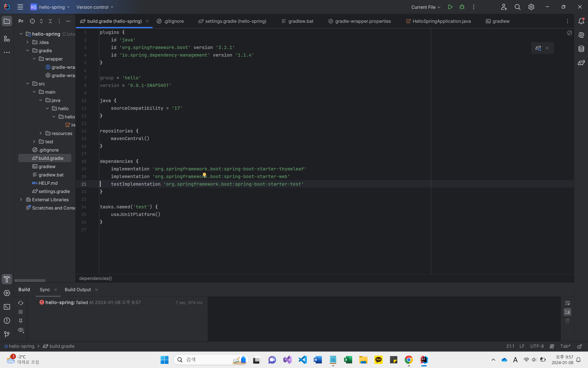Open more run actions menu
This screenshot has width=588, height=368.
[474, 7]
